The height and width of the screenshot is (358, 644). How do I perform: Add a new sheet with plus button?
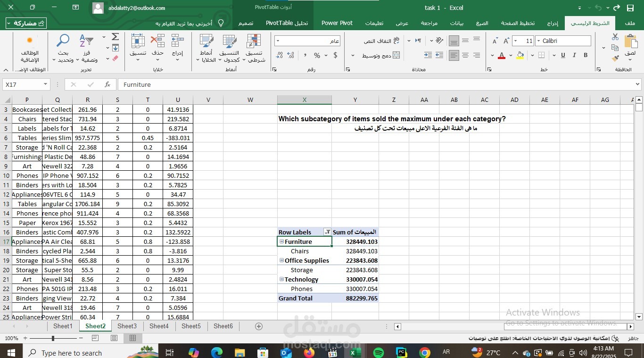tap(258, 326)
